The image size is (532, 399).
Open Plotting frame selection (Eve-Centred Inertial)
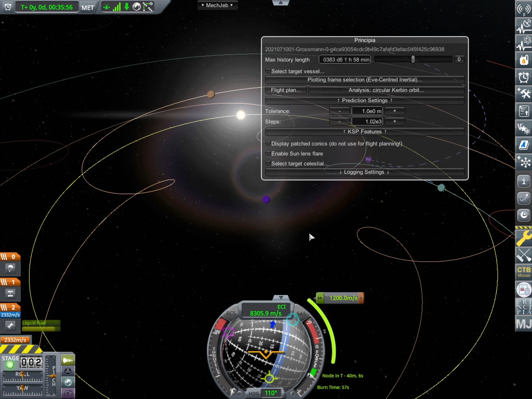tap(365, 80)
